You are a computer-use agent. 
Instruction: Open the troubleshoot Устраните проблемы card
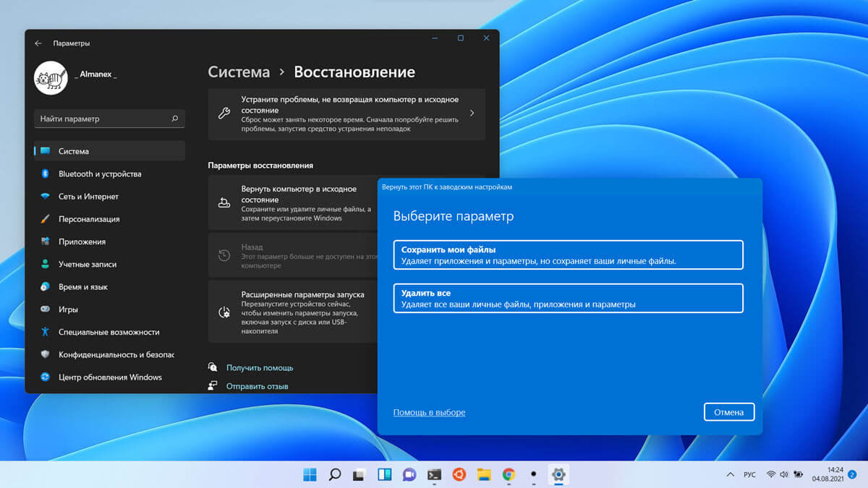pyautogui.click(x=346, y=114)
